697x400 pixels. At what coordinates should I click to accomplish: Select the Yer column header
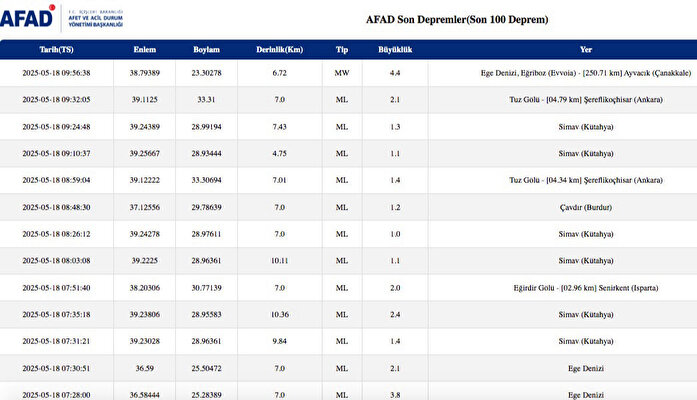pyautogui.click(x=586, y=50)
